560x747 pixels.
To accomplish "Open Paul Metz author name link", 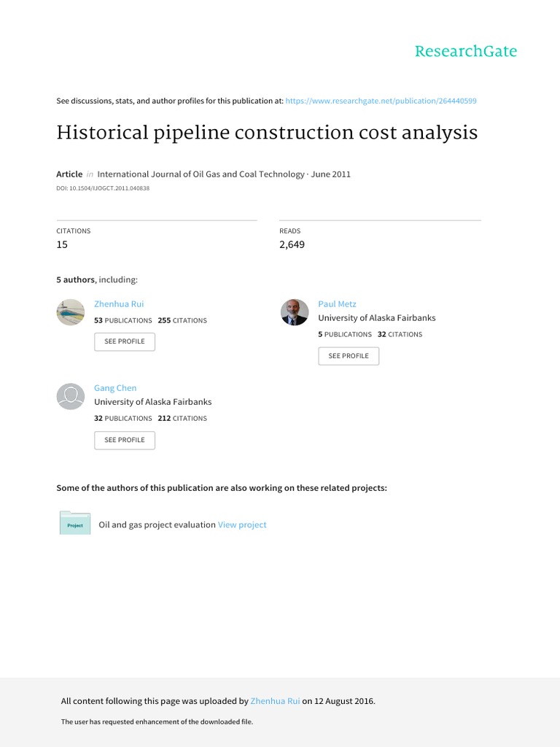I will coord(337,304).
